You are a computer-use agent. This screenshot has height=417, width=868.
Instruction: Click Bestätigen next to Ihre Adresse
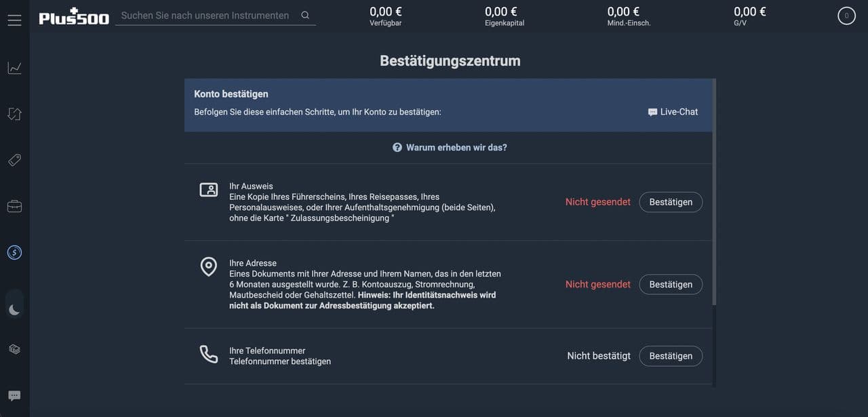671,285
